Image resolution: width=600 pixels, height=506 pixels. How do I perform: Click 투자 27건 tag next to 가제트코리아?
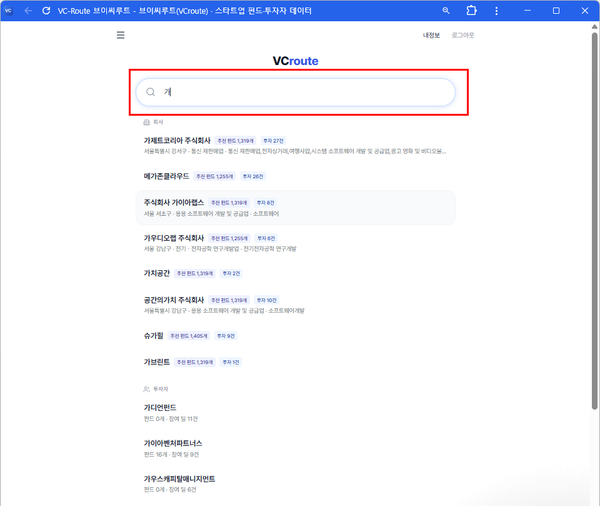[x=273, y=141]
